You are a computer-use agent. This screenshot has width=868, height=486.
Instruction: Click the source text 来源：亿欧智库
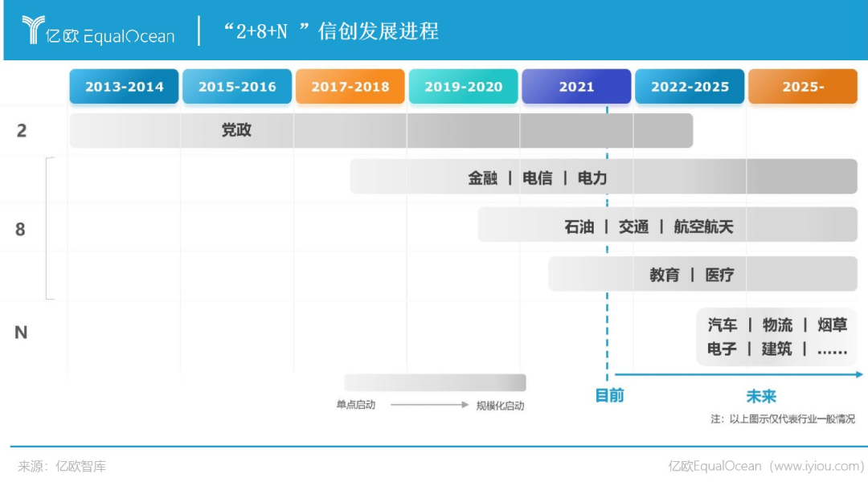[x=62, y=467]
